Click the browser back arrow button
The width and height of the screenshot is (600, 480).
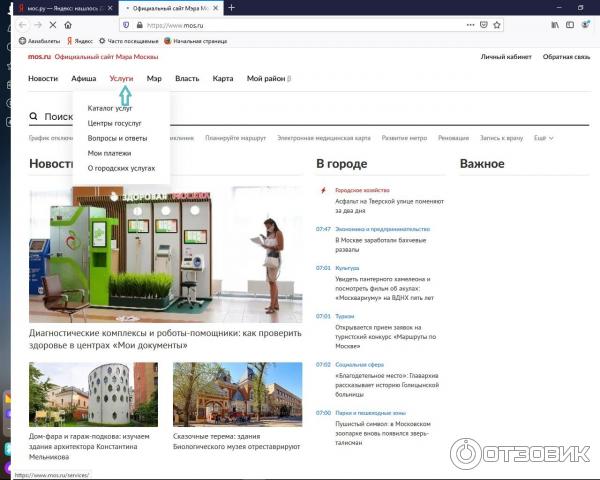(x=23, y=24)
